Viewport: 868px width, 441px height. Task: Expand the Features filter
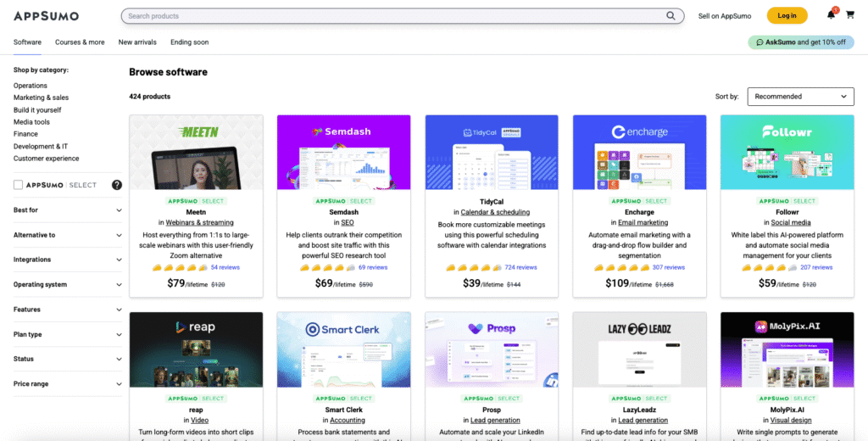coord(68,310)
